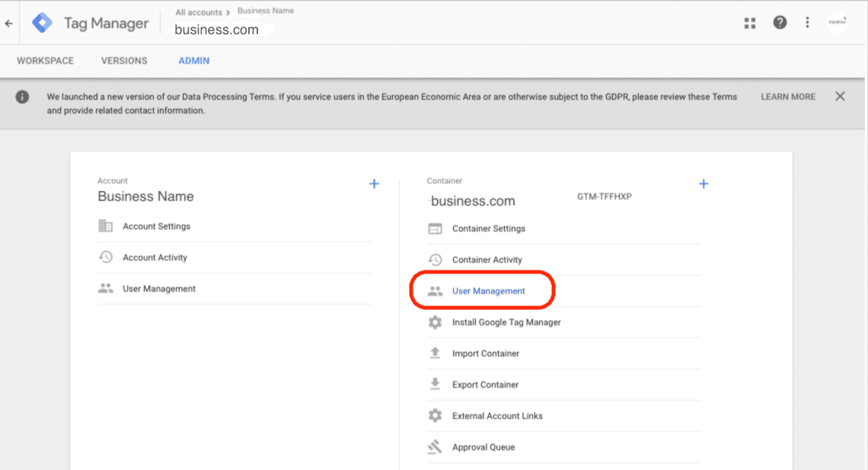Click the Install Google Tag Manager gear icon
The height and width of the screenshot is (470, 868).
click(435, 322)
